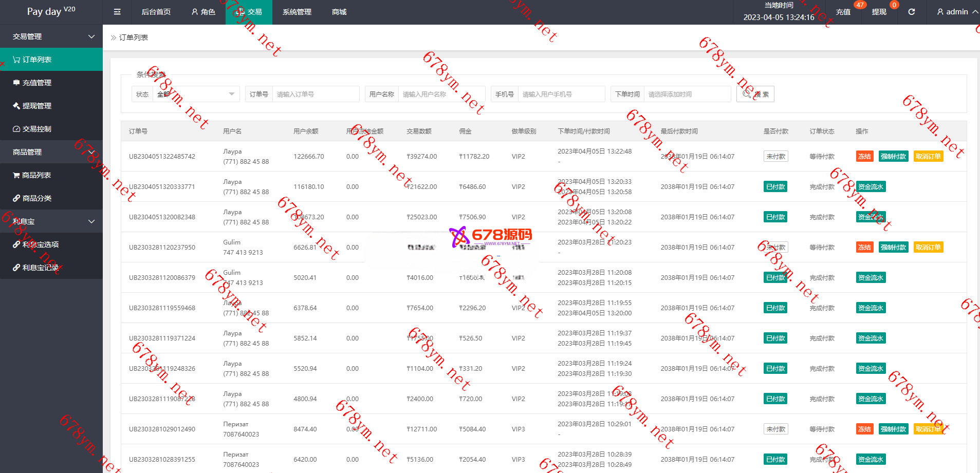Viewport: 980px width, 473px height.
Task: Click the 交易控制 gauge icon
Action: point(16,129)
